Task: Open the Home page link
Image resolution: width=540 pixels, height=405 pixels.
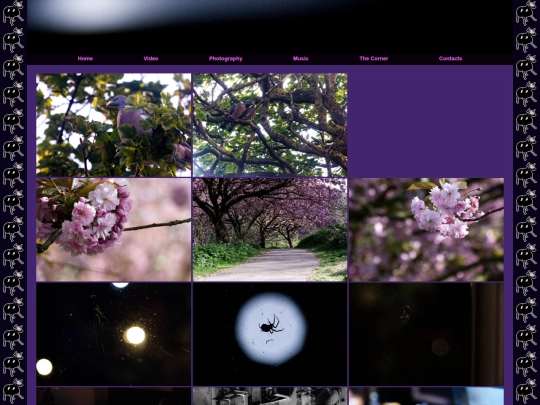Action: click(85, 59)
